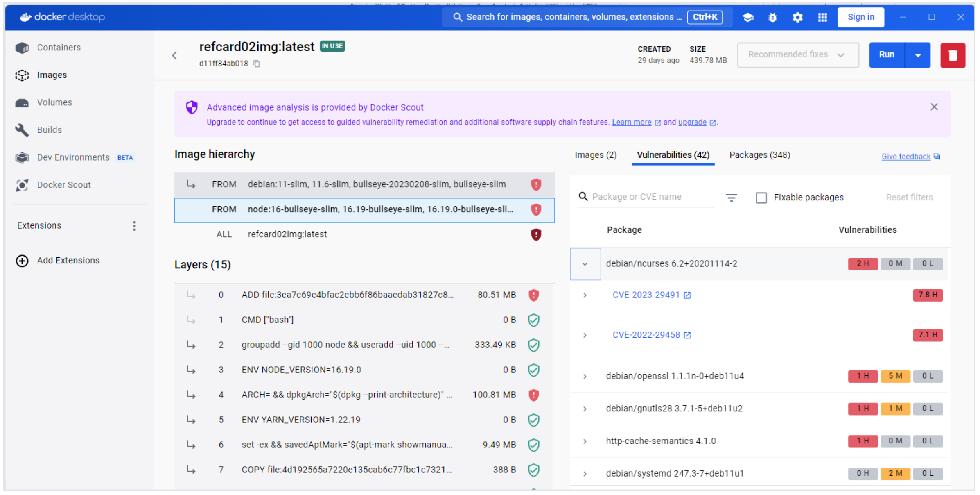Expand the debian/gnutls28 package row
This screenshot has height=495, width=980.
pyautogui.click(x=585, y=409)
